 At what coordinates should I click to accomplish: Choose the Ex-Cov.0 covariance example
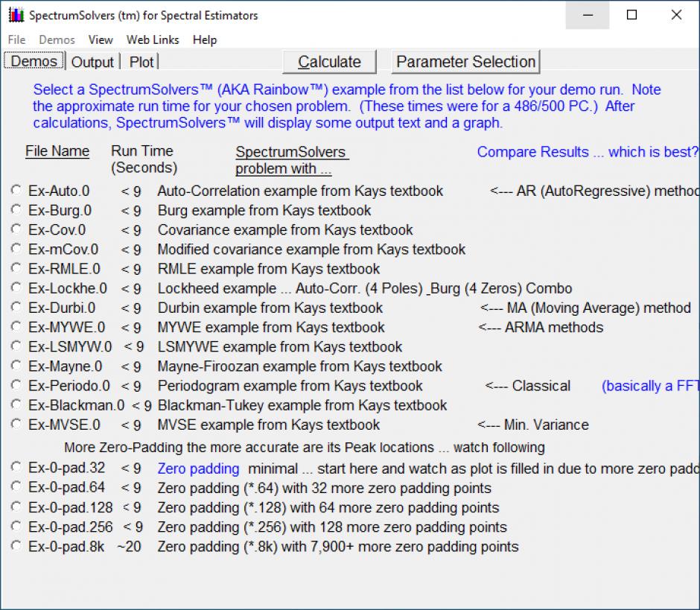(x=16, y=229)
